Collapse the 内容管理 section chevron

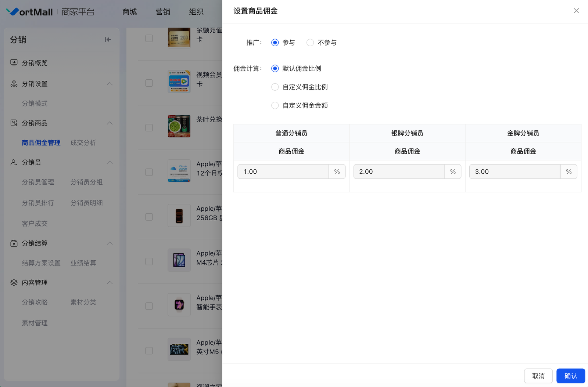[110, 282]
